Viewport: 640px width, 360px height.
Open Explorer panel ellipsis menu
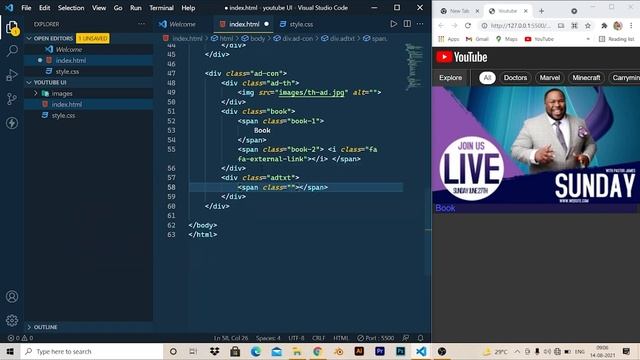(142, 24)
